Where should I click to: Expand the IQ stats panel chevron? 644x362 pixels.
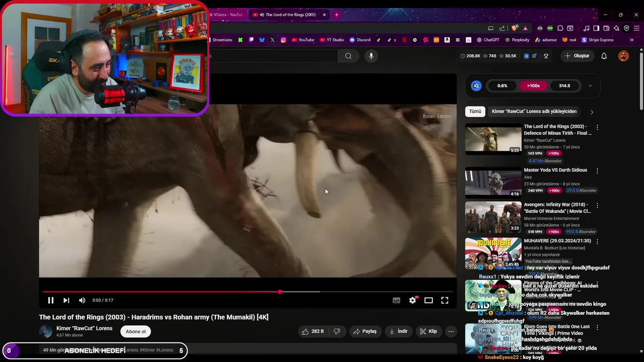[590, 86]
